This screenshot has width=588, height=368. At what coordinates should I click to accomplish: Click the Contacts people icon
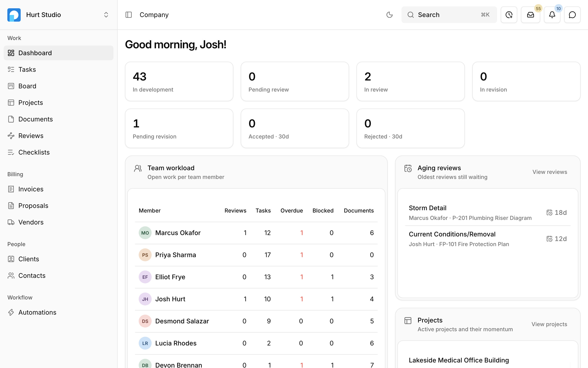click(11, 276)
